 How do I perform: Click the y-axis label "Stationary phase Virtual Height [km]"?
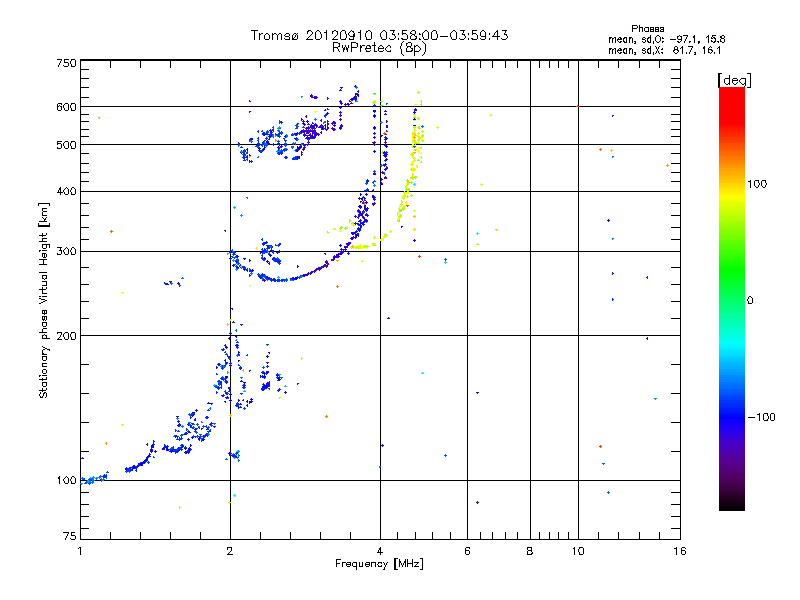[x=44, y=301]
